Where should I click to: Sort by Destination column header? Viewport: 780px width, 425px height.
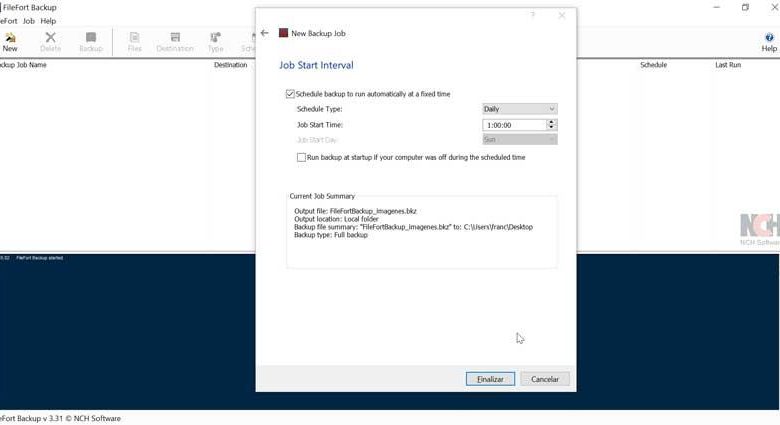pos(230,65)
